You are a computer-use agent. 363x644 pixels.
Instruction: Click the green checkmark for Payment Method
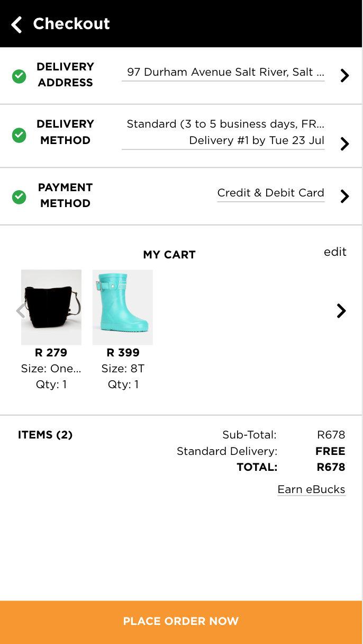pyautogui.click(x=19, y=197)
